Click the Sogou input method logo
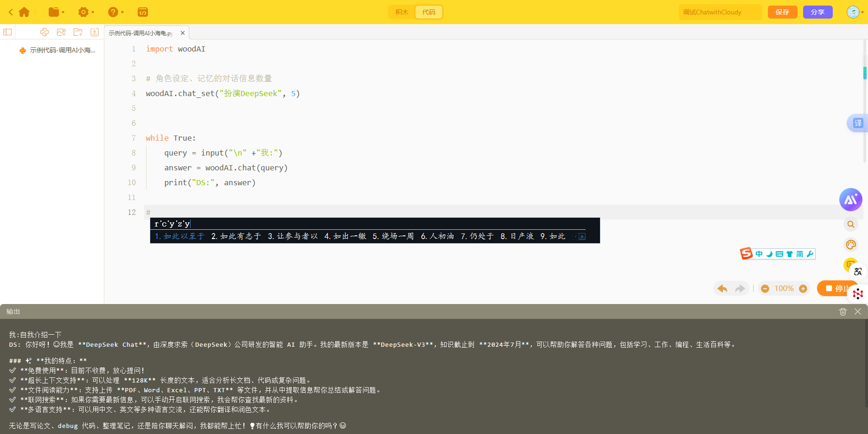868x434 pixels. (x=746, y=253)
